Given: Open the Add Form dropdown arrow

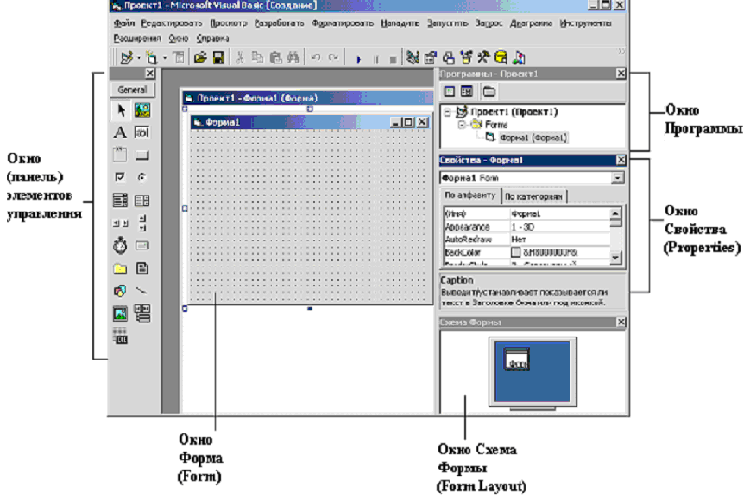Looking at the screenshot, I should tap(165, 58).
